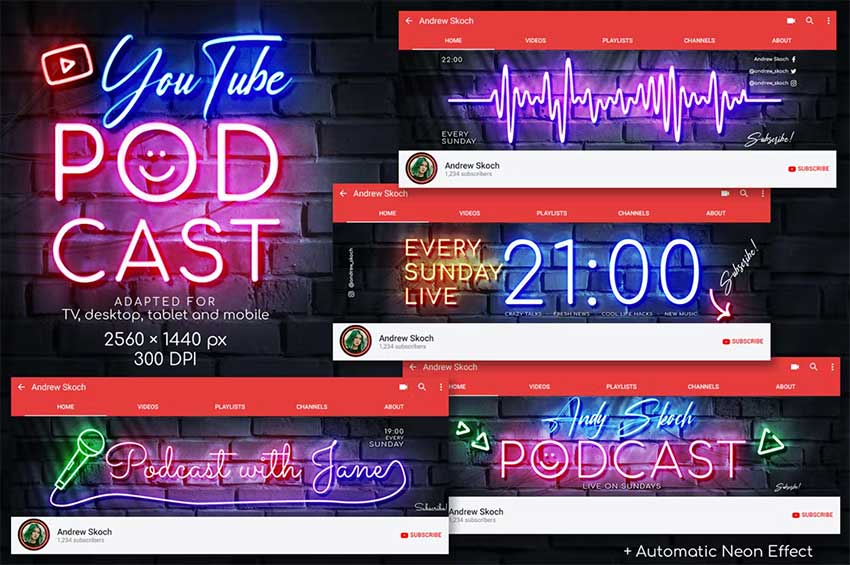Click camera icon in Andy Skoch Podcast mockup
850x565 pixels.
(795, 367)
